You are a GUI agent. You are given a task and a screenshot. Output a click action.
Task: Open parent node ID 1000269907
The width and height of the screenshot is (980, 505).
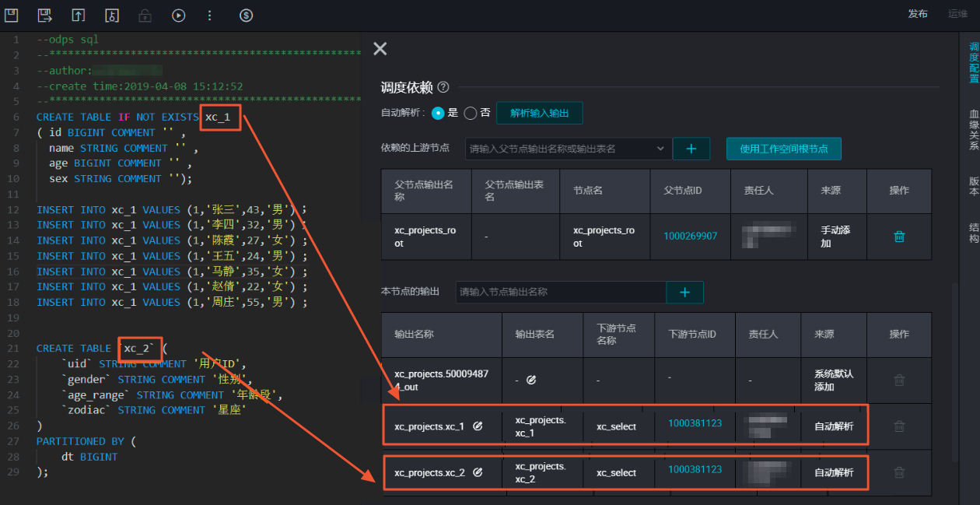(691, 236)
